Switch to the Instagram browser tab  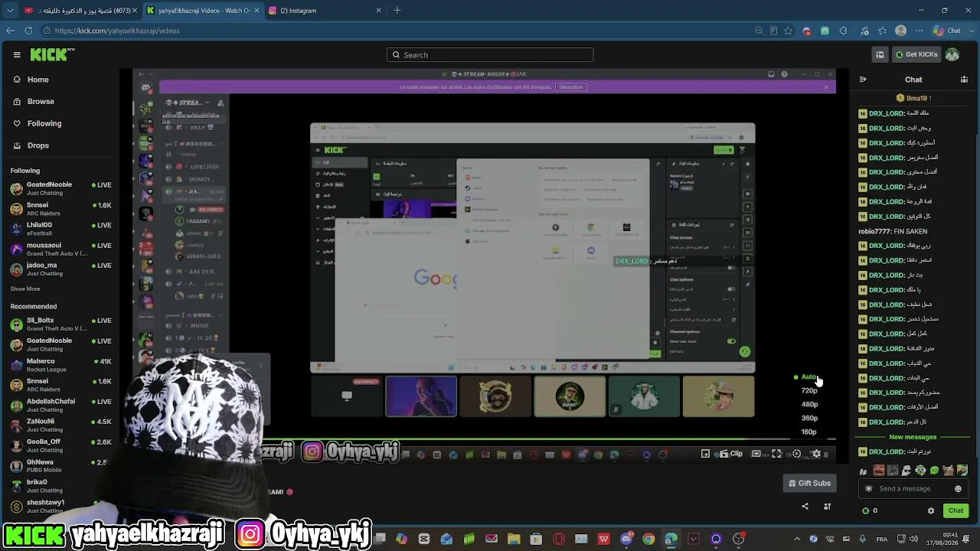[x=325, y=11]
